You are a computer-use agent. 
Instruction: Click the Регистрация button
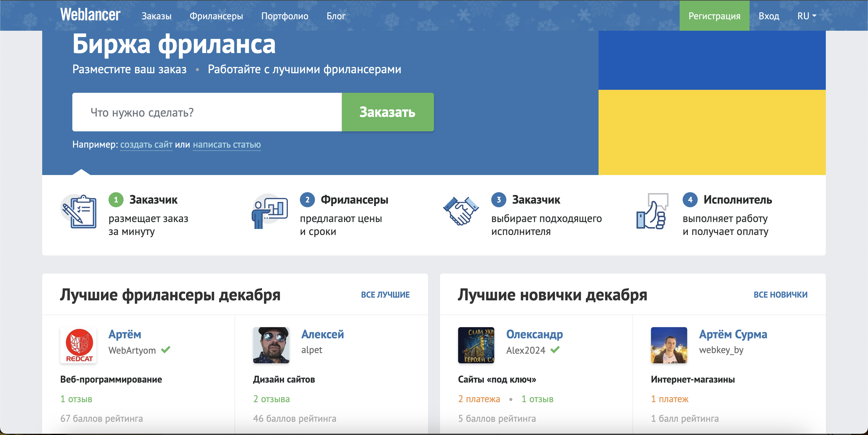714,16
